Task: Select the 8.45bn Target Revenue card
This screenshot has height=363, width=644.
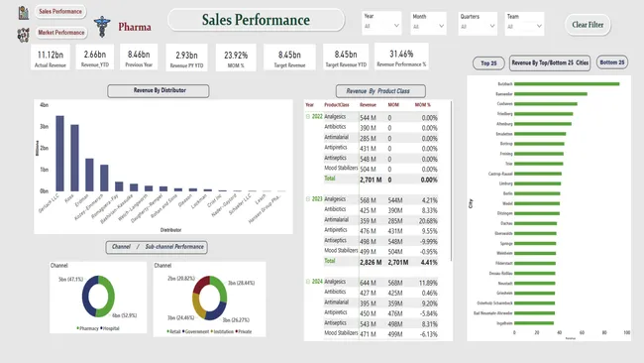Action: click(289, 58)
